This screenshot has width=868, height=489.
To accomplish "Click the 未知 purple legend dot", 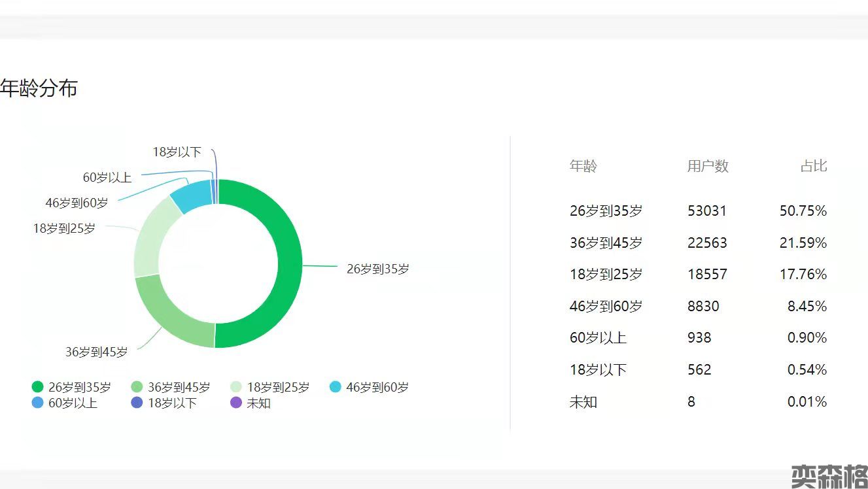I will tap(236, 403).
